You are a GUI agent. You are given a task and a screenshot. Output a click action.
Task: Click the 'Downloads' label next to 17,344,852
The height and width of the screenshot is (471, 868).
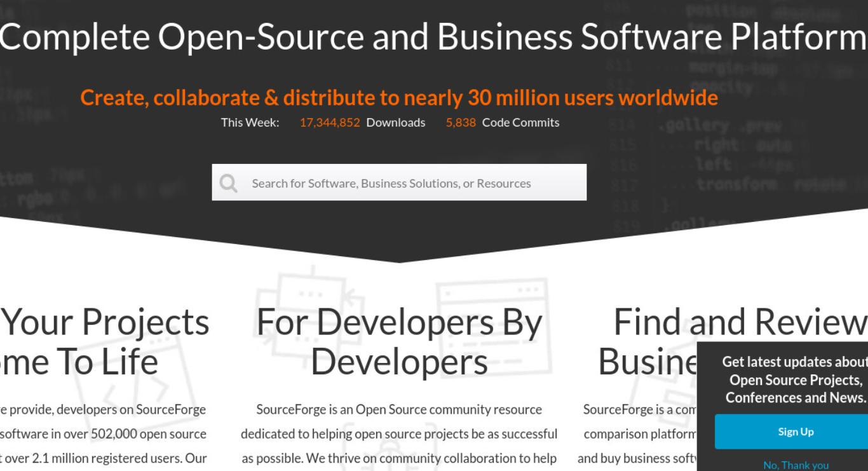tap(396, 122)
